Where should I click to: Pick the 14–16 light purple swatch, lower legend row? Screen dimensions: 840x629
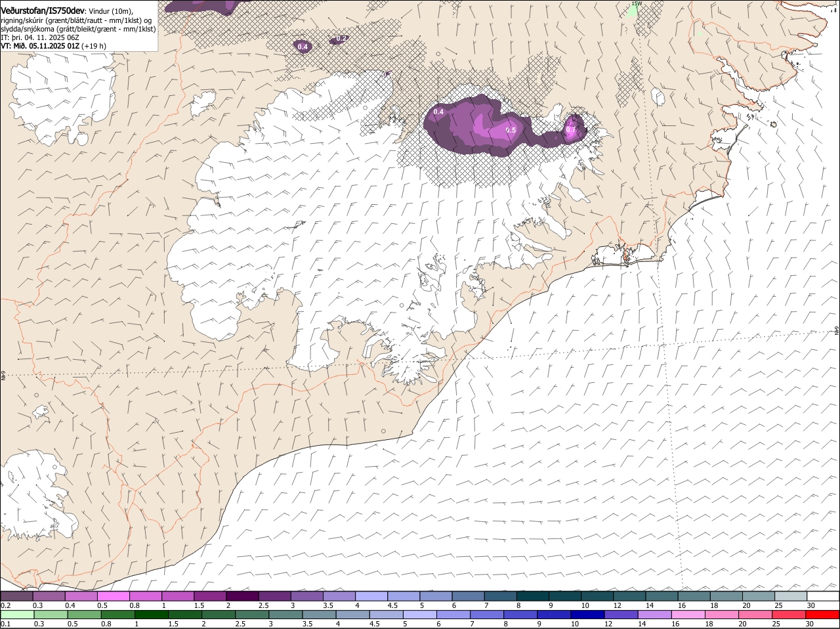click(654, 615)
